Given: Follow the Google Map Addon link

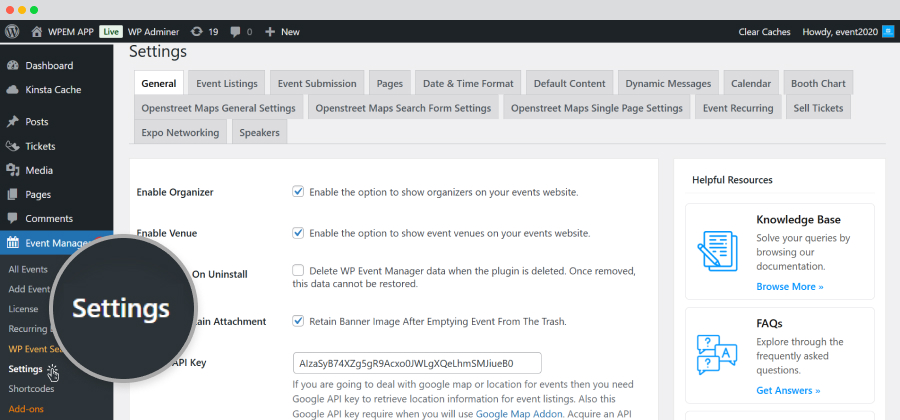Looking at the screenshot, I should (x=519, y=414).
